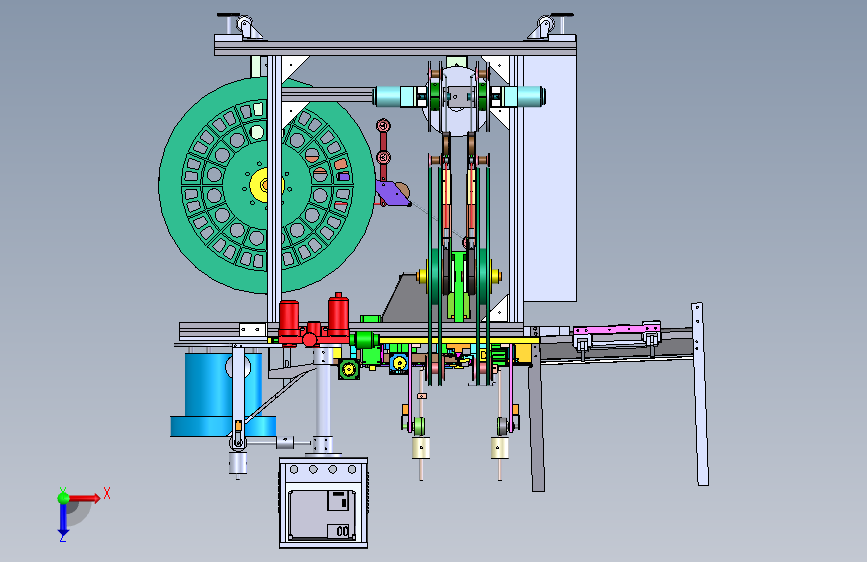Select the top horizontal frame beam

pyautogui.click(x=395, y=46)
